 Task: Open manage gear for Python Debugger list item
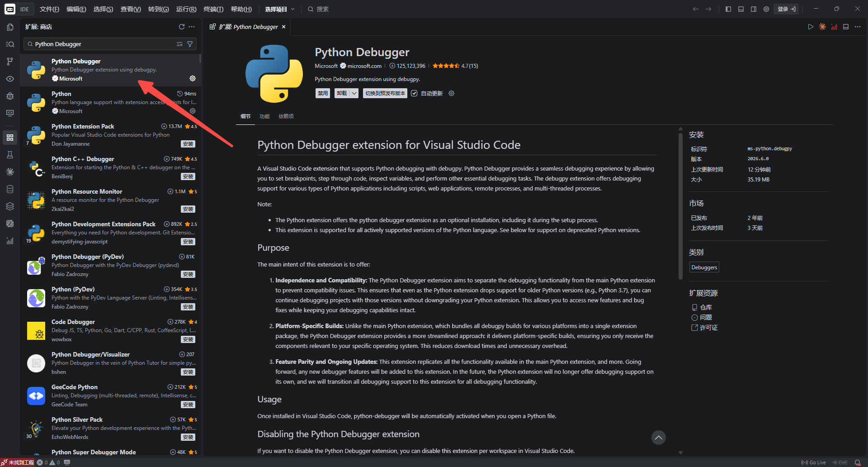[193, 78]
